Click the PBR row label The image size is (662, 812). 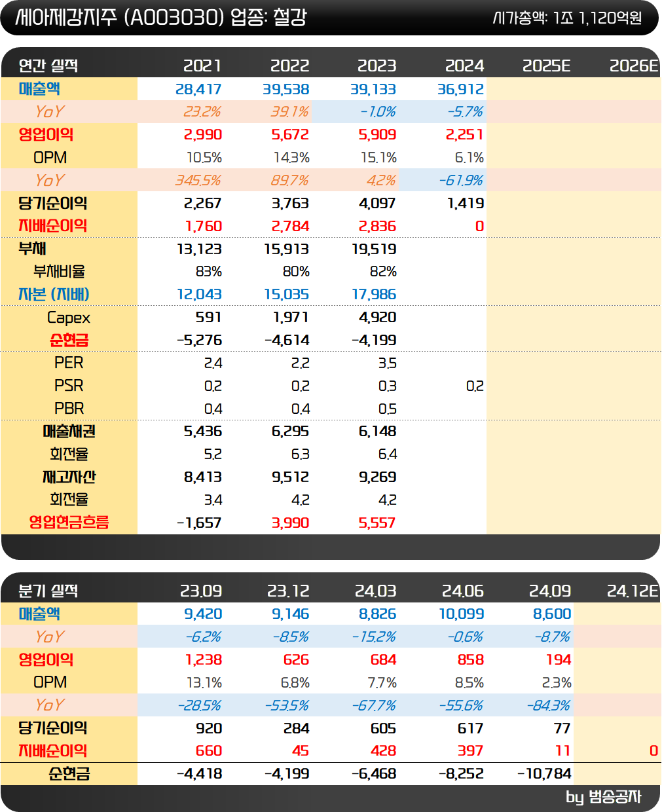point(69,409)
